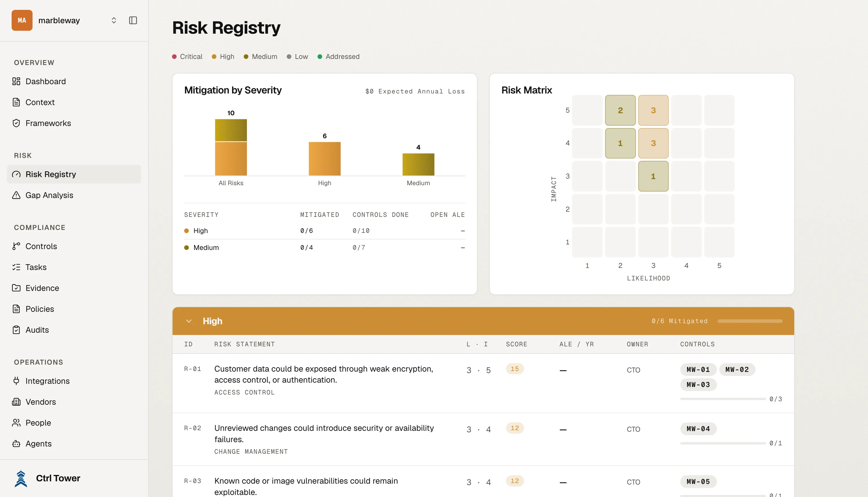Click risk ID R-02
This screenshot has width=868, height=497.
tap(193, 428)
